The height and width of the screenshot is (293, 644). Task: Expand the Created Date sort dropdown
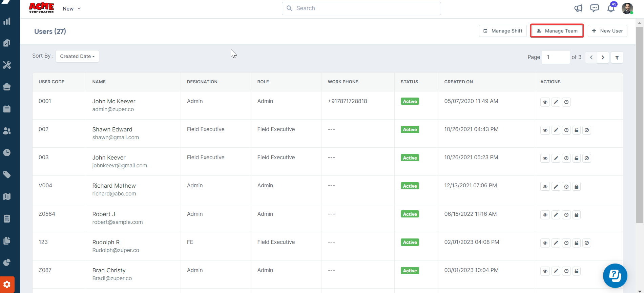click(77, 56)
